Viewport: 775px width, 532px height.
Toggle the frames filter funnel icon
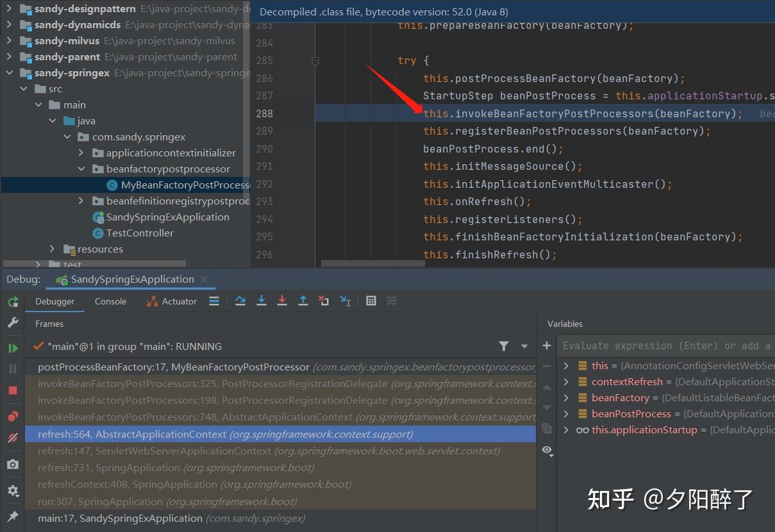coord(504,345)
